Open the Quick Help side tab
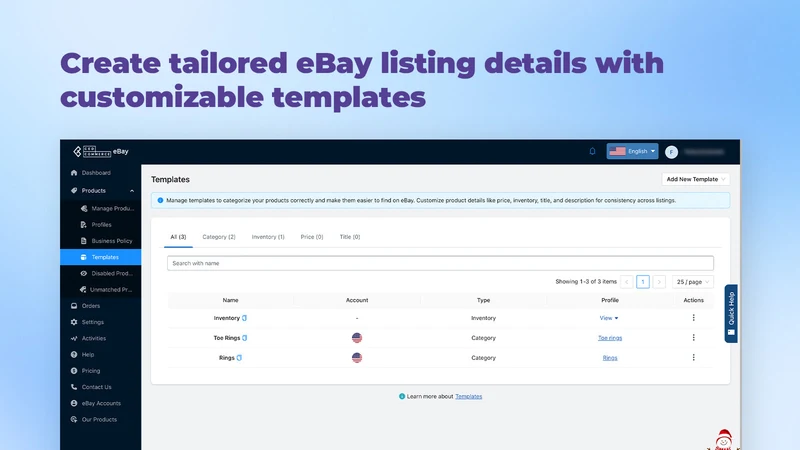 click(731, 313)
